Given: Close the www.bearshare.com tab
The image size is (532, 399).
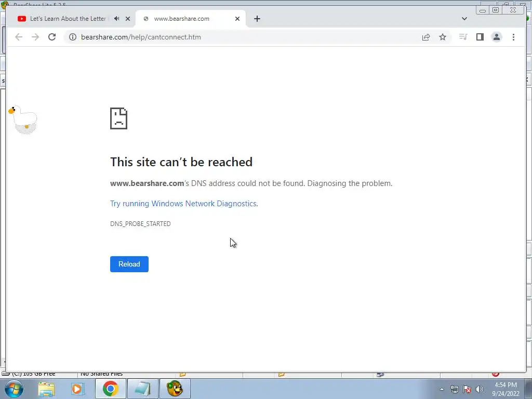Looking at the screenshot, I should (x=237, y=19).
